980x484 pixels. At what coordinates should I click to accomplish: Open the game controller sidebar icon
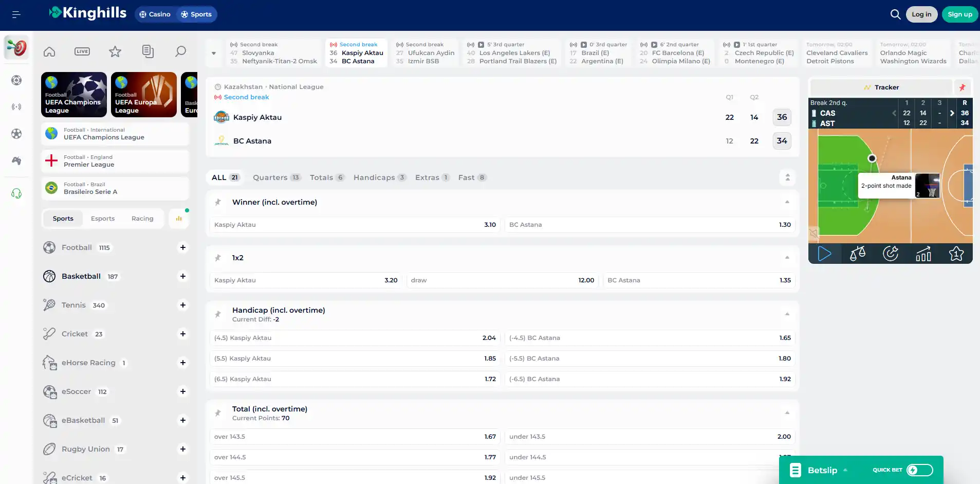(16, 160)
